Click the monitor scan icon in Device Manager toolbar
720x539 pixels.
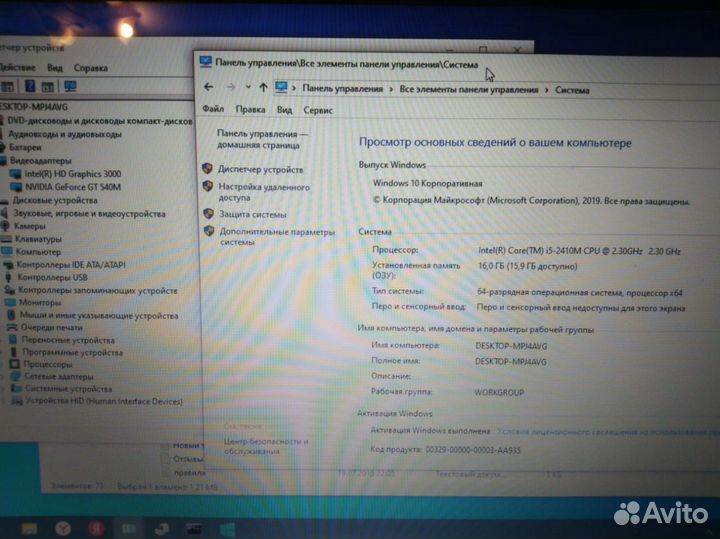coord(70,86)
